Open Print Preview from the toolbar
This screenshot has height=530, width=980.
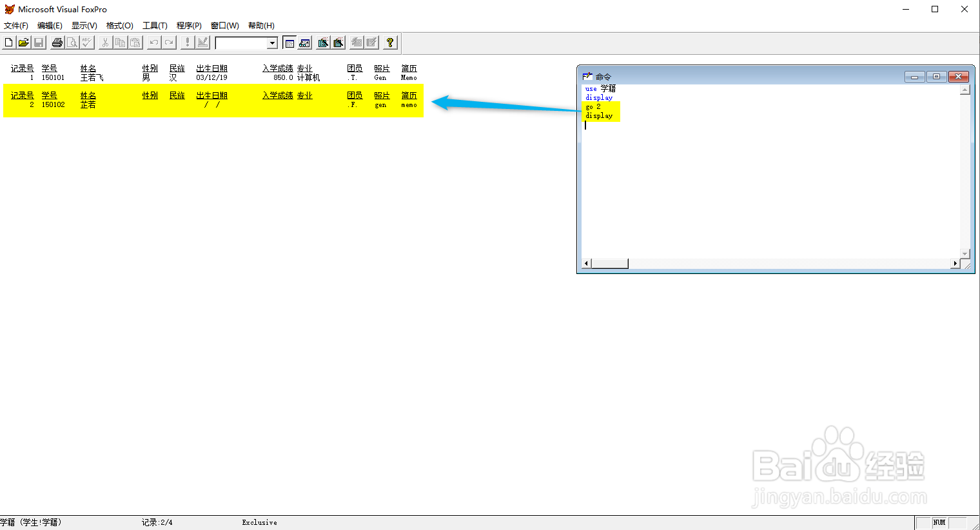(x=72, y=43)
